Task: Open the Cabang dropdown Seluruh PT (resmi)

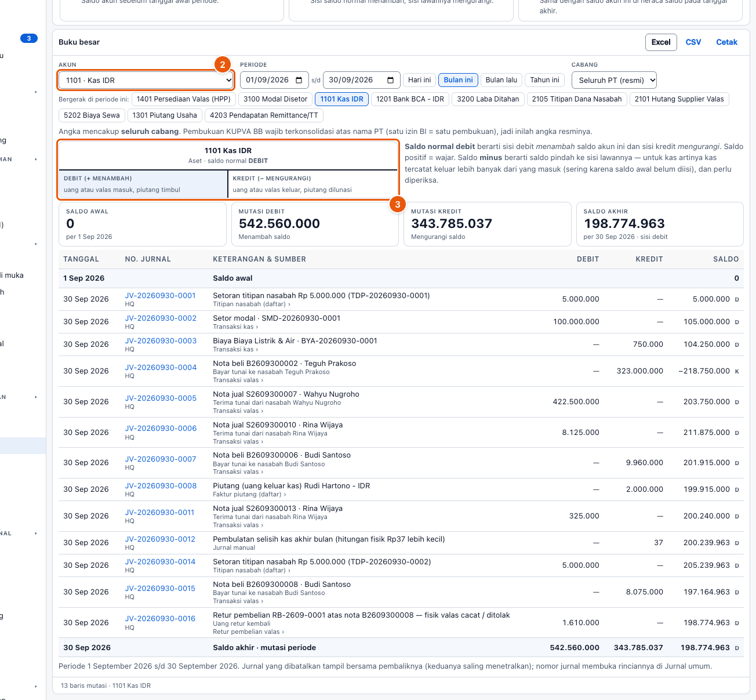Action: coord(614,81)
